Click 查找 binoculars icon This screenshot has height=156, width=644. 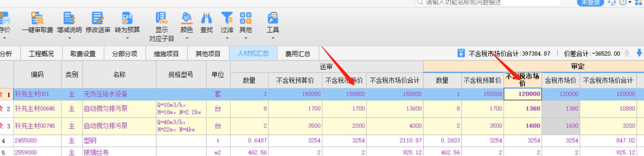[x=206, y=18]
